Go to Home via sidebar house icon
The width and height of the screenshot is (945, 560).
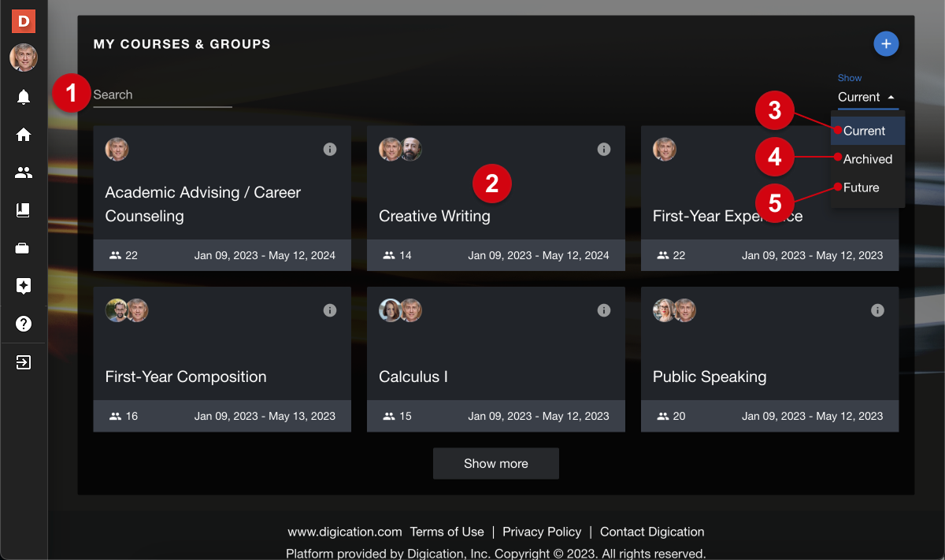(x=24, y=135)
